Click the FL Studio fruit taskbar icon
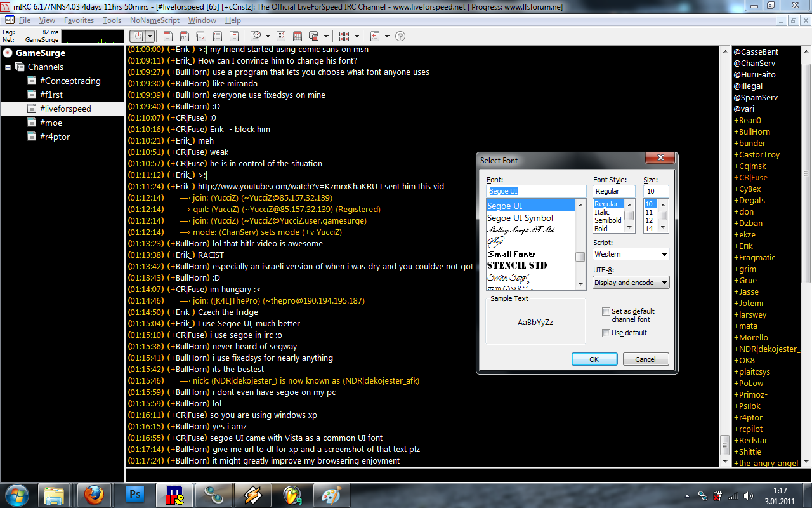Image resolution: width=812 pixels, height=508 pixels. pos(291,494)
